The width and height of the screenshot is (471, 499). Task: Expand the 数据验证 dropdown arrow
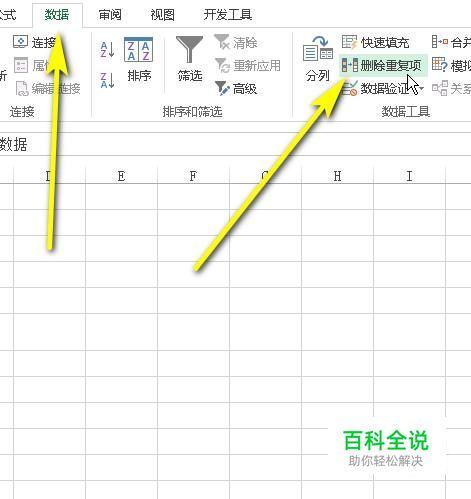(x=422, y=89)
